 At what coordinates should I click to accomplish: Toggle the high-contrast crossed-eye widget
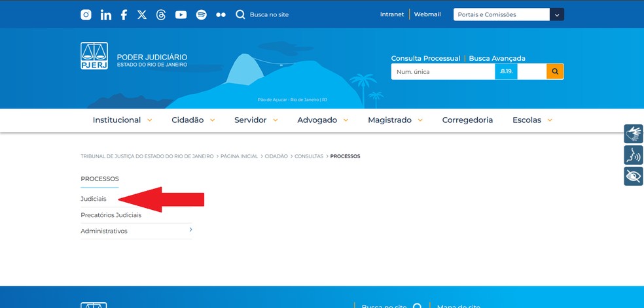tap(634, 177)
